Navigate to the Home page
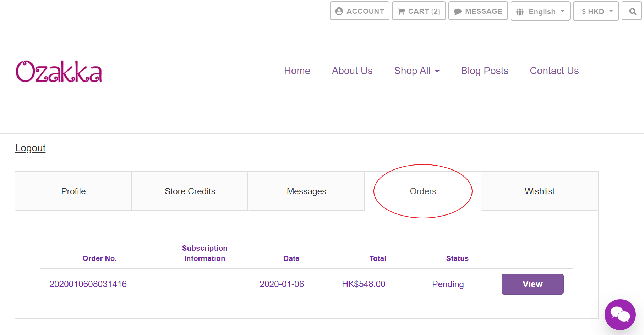This screenshot has height=335, width=644. [x=297, y=71]
